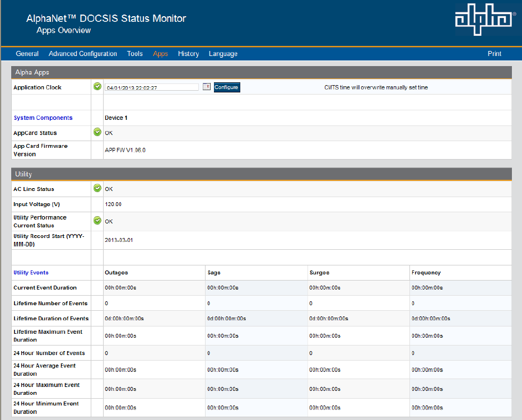Open the General menu

(27, 54)
